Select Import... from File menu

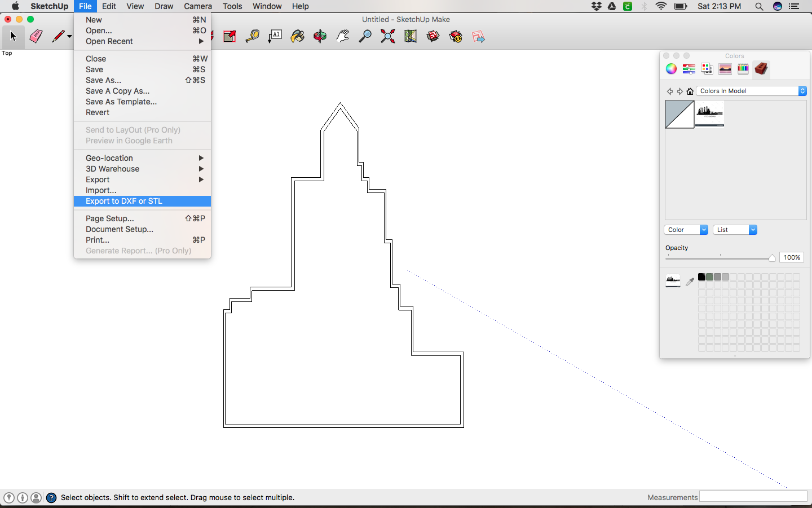[x=142, y=190]
